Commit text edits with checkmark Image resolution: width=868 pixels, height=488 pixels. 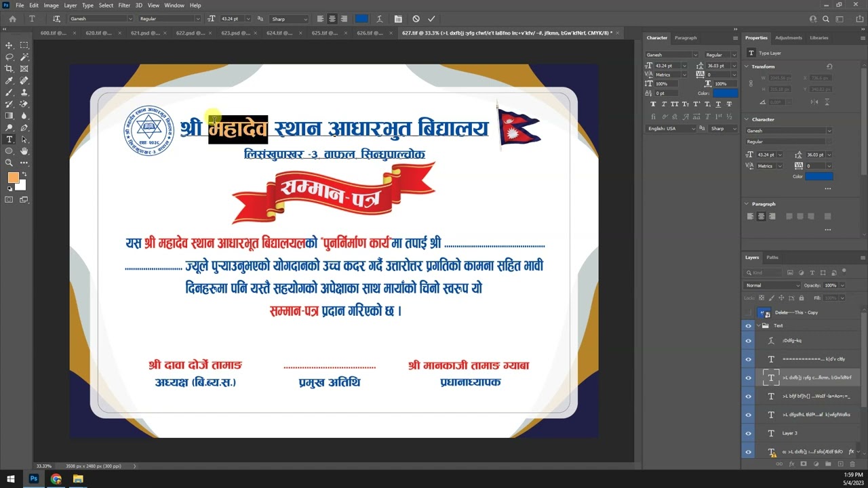(x=431, y=19)
